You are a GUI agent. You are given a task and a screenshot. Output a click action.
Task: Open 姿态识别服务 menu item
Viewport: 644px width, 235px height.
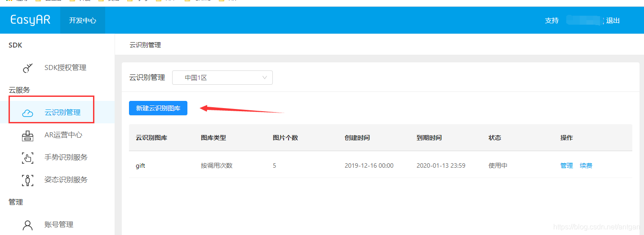(66, 180)
